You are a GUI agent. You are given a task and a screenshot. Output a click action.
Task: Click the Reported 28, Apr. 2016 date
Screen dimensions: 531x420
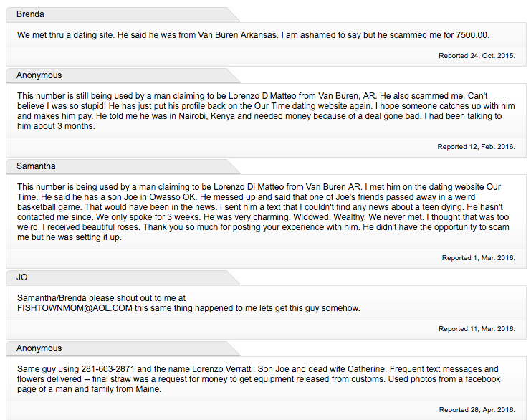[x=477, y=409]
